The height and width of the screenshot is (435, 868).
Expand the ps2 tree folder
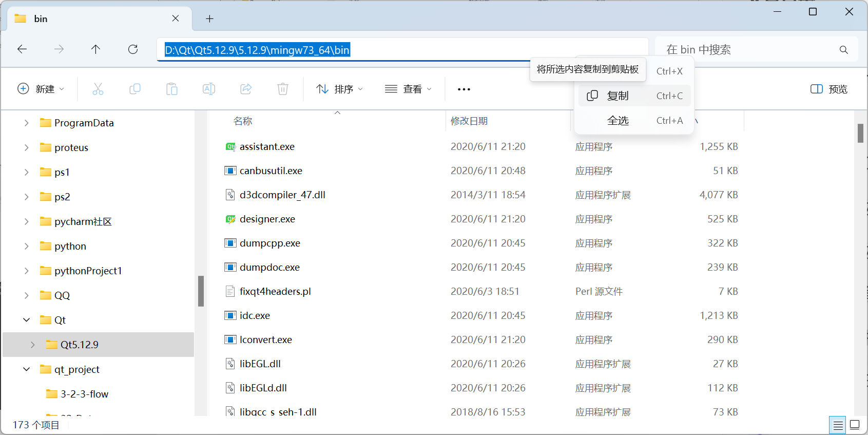[x=27, y=197]
